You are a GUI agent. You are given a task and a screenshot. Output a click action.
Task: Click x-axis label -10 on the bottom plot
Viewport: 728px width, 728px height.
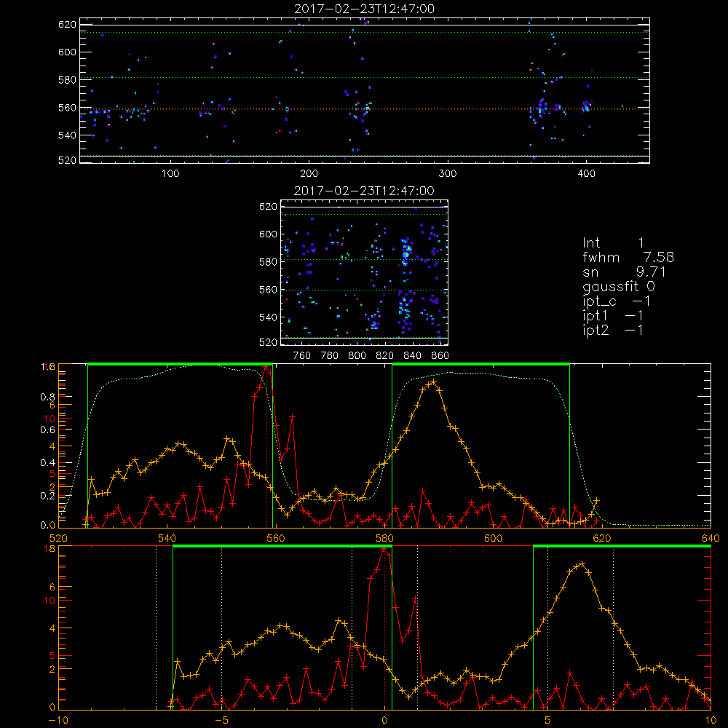click(58, 721)
